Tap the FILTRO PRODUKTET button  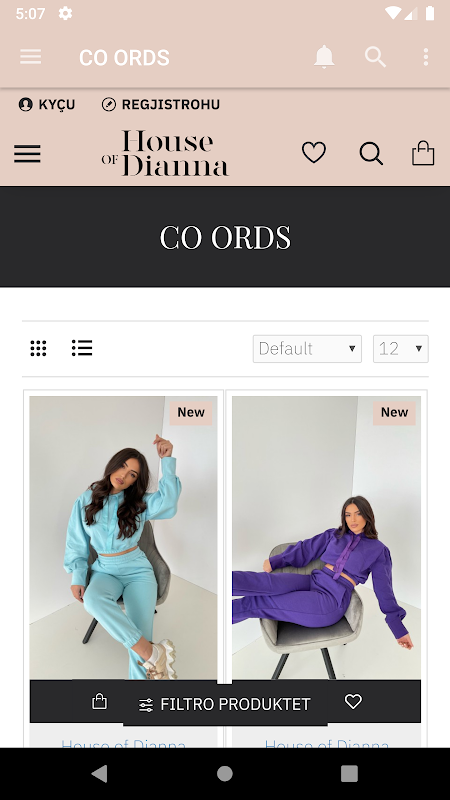pos(225,705)
